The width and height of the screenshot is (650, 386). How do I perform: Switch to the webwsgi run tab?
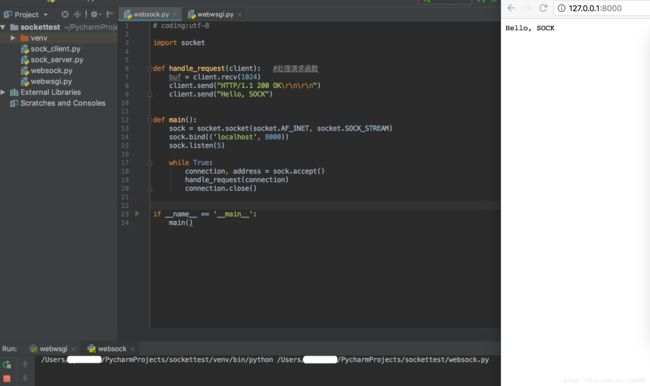(53, 349)
